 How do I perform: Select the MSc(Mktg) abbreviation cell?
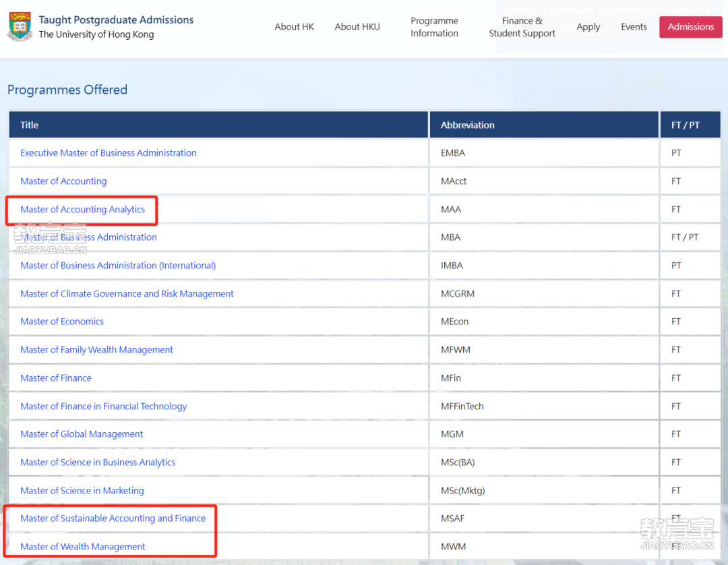[544, 491]
